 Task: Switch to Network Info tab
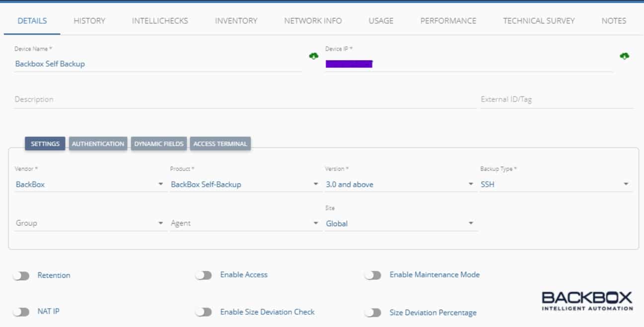(313, 21)
